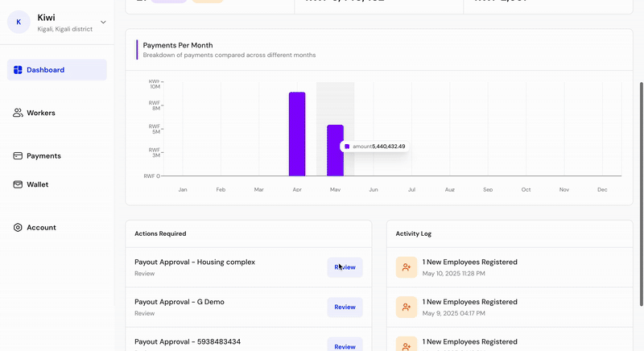644x351 pixels.
Task: Click the Kiwi avatar letter K
Action: pyautogui.click(x=19, y=23)
